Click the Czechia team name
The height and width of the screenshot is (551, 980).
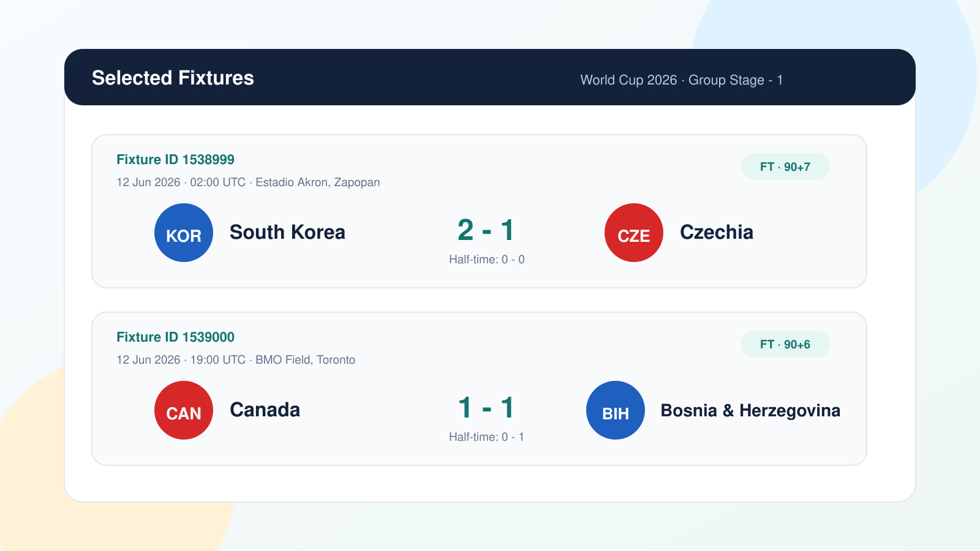click(x=717, y=233)
